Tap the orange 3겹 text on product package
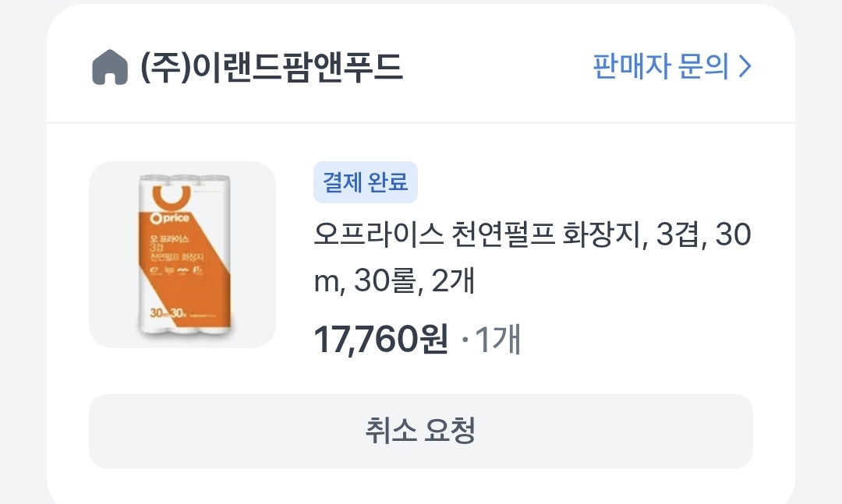The height and width of the screenshot is (504, 842). (157, 248)
